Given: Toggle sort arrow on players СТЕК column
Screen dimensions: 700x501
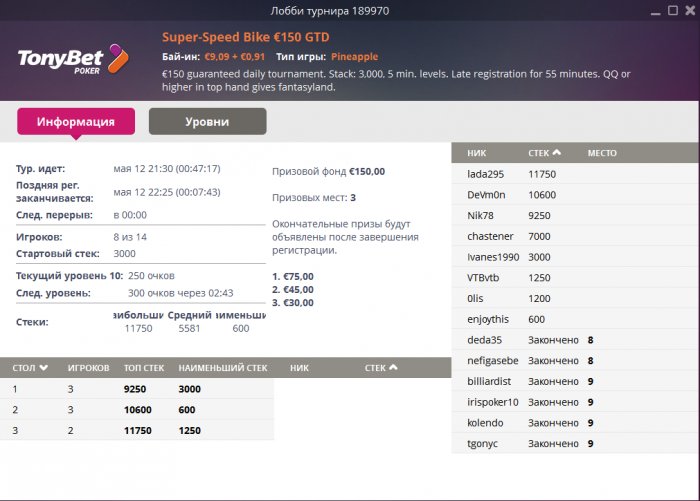Looking at the screenshot, I should (557, 153).
